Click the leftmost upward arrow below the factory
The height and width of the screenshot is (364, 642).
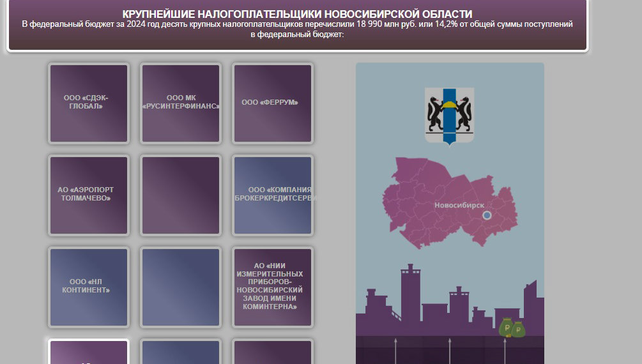pos(395,350)
